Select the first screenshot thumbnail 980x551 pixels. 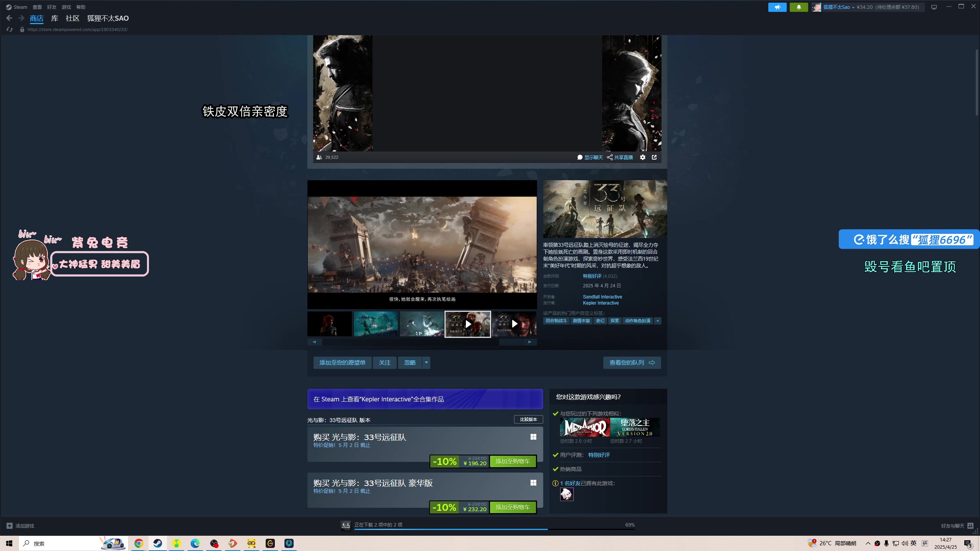pos(330,324)
